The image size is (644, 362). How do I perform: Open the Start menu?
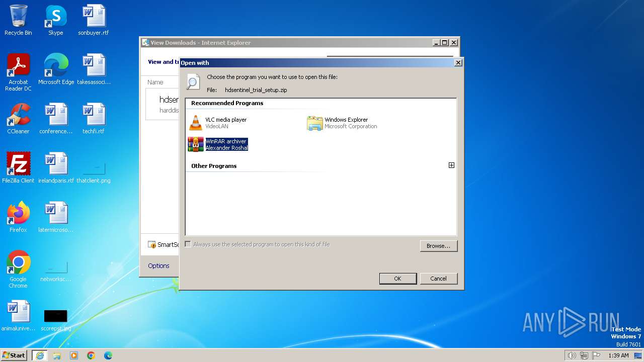(14, 355)
